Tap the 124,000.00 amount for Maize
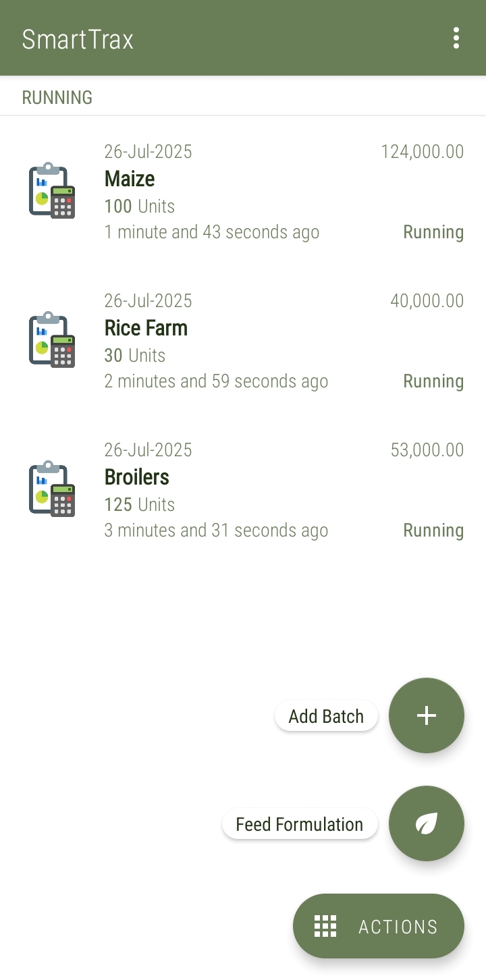 422,152
